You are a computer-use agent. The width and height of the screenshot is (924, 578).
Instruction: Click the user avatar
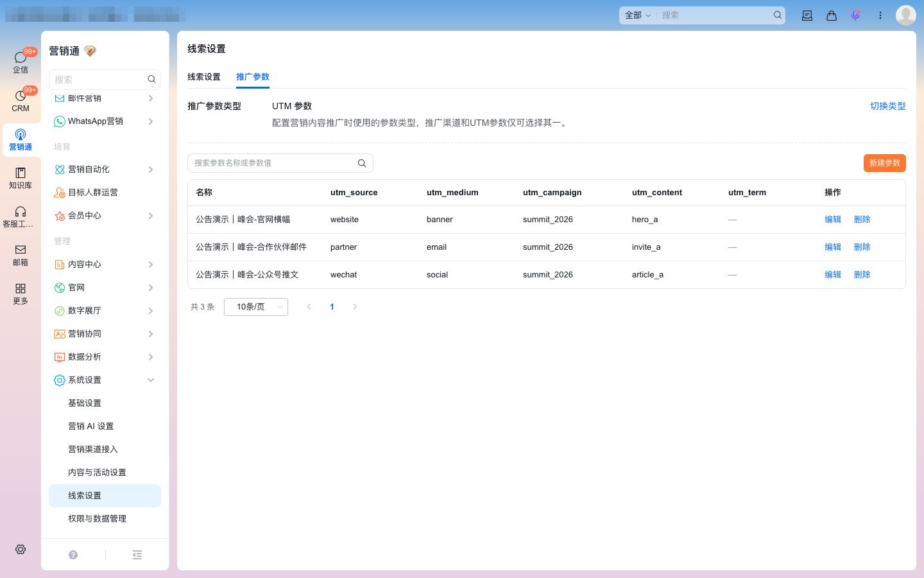pyautogui.click(x=906, y=15)
